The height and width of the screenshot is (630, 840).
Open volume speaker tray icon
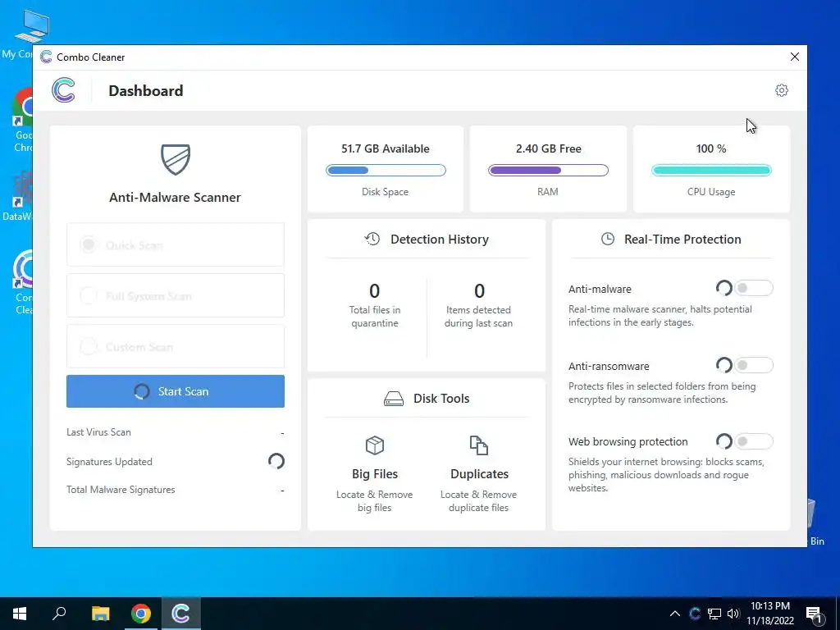pyautogui.click(x=733, y=614)
